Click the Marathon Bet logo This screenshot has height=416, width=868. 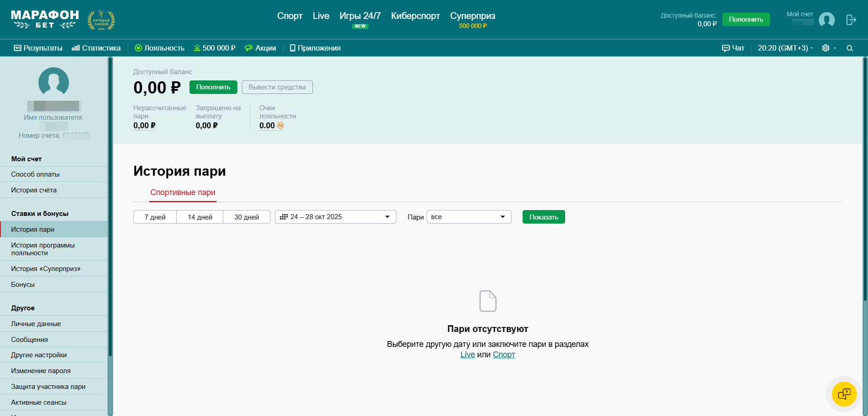[45, 20]
